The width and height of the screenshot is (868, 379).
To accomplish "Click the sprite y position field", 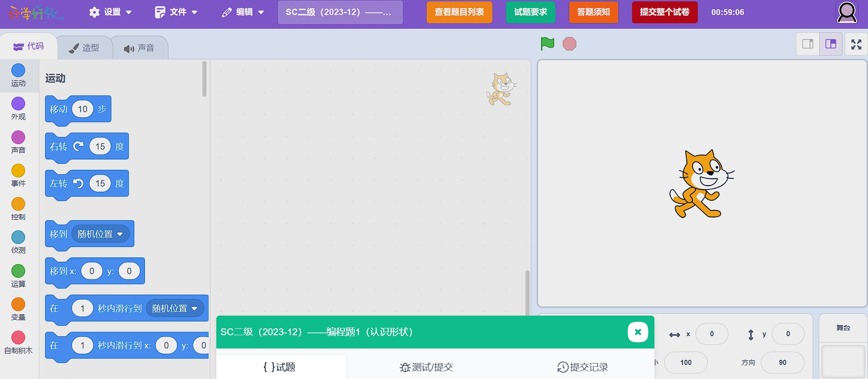I will 788,334.
